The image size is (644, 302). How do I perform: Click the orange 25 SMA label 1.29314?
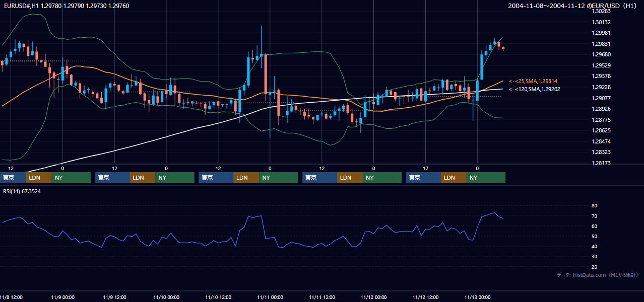(x=533, y=81)
